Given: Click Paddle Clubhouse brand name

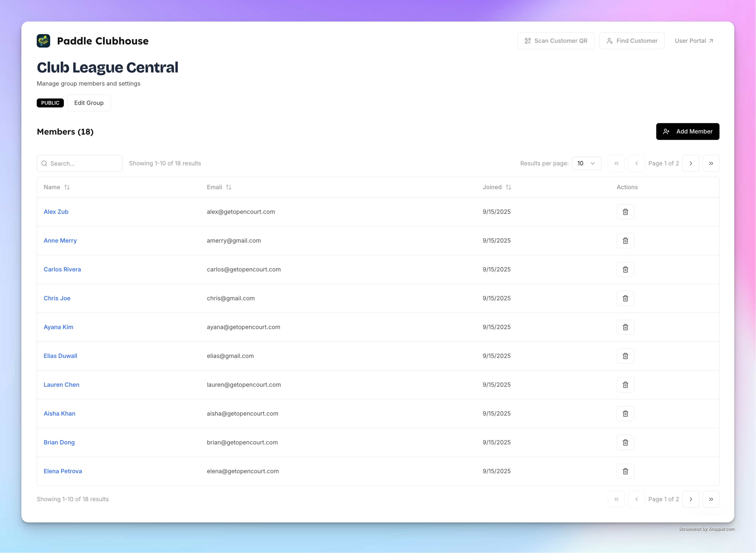Looking at the screenshot, I should pyautogui.click(x=103, y=41).
